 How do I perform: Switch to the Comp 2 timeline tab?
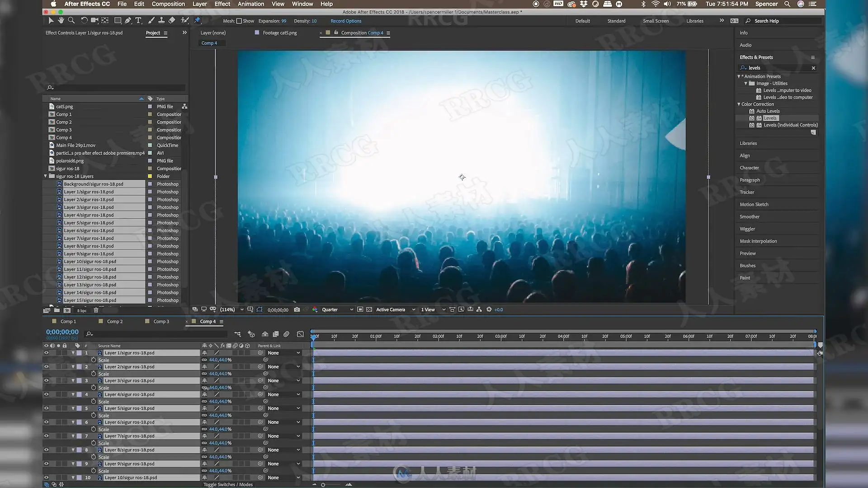click(x=114, y=322)
